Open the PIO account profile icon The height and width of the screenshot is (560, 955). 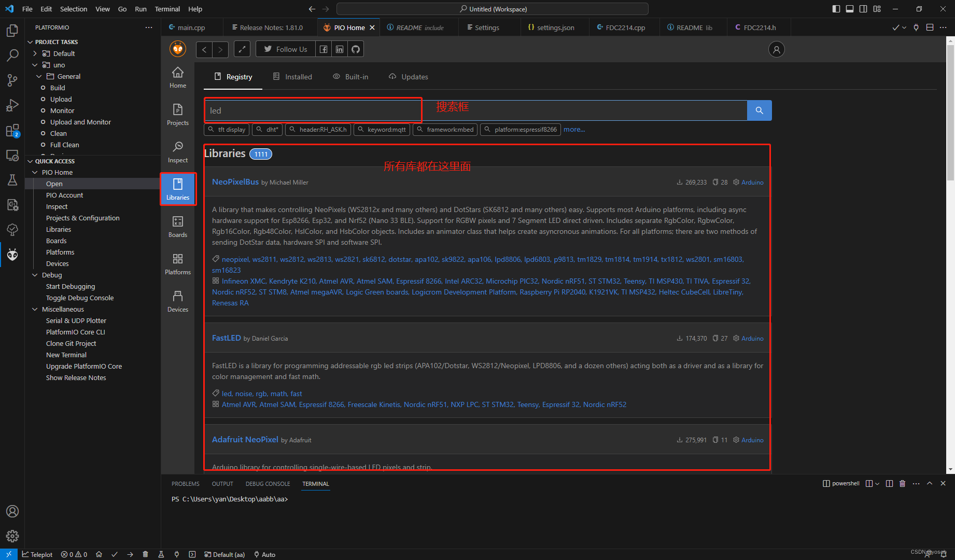tap(777, 49)
